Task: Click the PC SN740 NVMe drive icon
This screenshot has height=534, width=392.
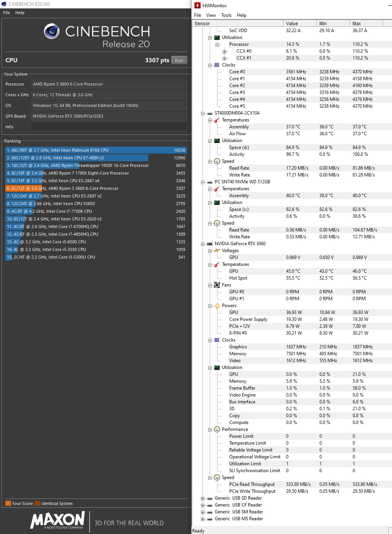Action: pos(210,182)
